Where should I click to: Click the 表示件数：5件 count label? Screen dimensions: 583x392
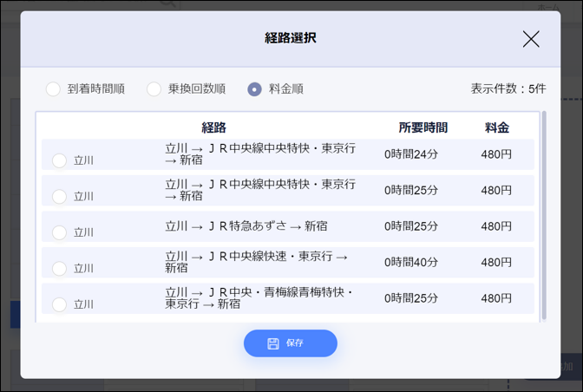click(x=508, y=88)
